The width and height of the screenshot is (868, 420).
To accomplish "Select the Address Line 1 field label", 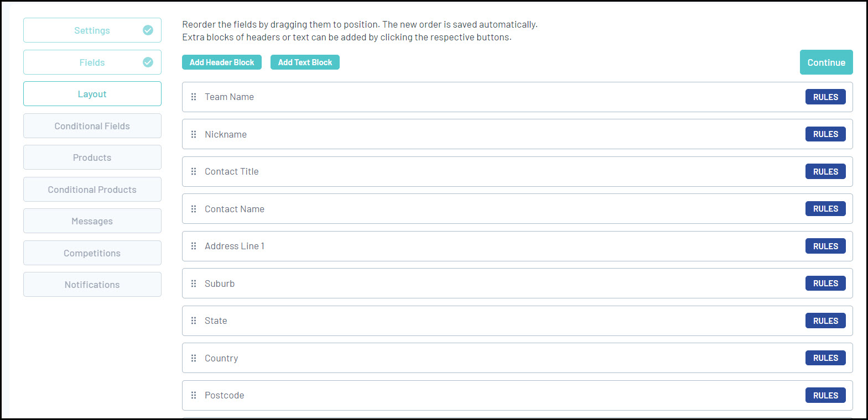I will [x=235, y=246].
